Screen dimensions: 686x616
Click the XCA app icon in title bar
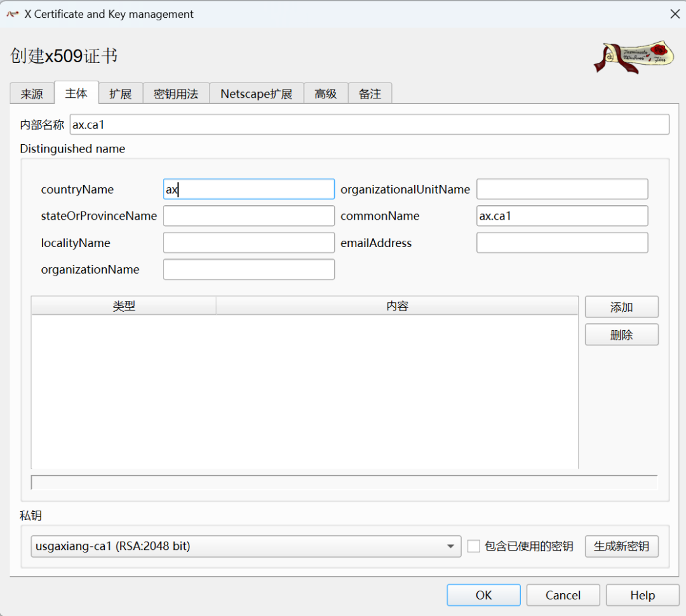tap(13, 14)
